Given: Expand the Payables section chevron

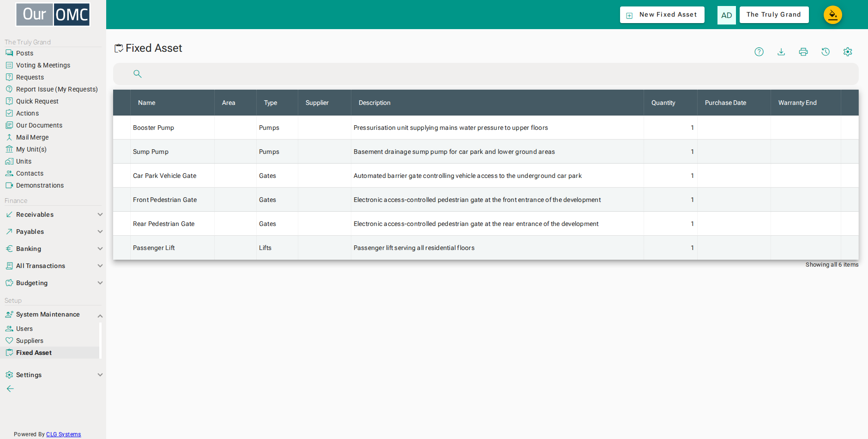Looking at the screenshot, I should [x=100, y=232].
